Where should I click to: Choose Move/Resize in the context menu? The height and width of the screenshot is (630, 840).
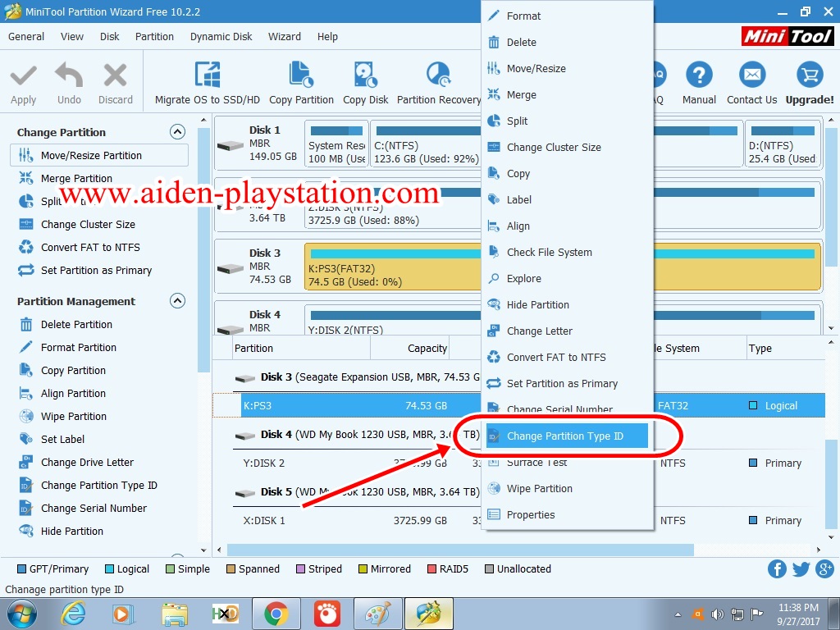point(568,69)
